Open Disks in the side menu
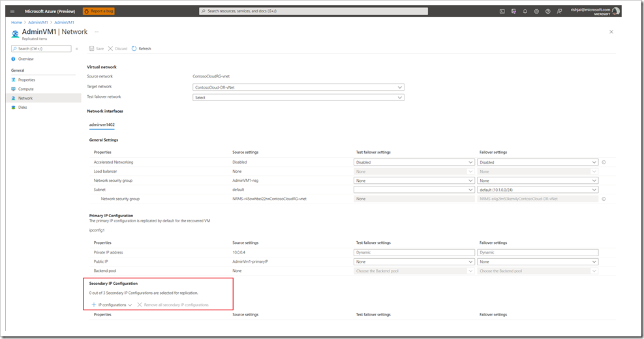This screenshot has width=644, height=339. coord(23,108)
